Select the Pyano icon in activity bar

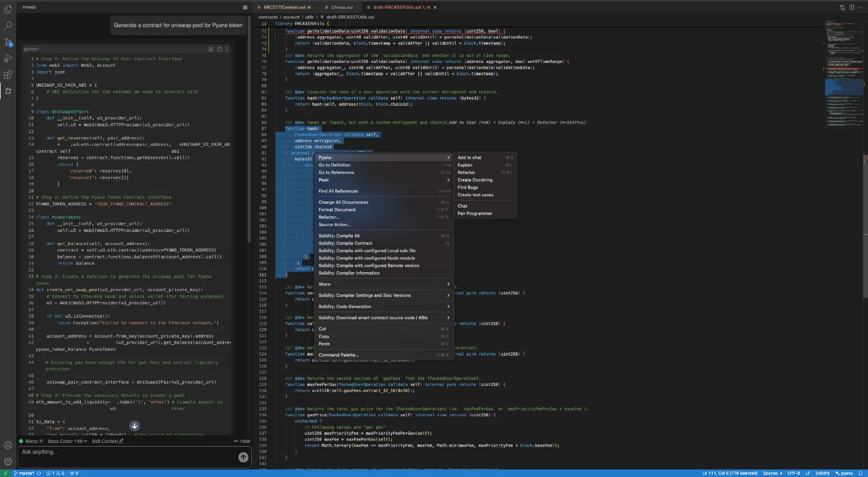point(8,91)
